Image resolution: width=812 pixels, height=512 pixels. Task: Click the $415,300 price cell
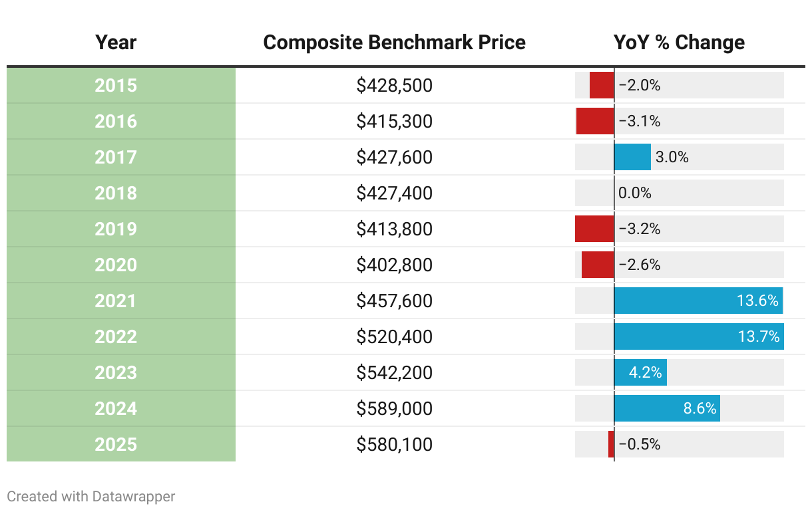tap(394, 122)
